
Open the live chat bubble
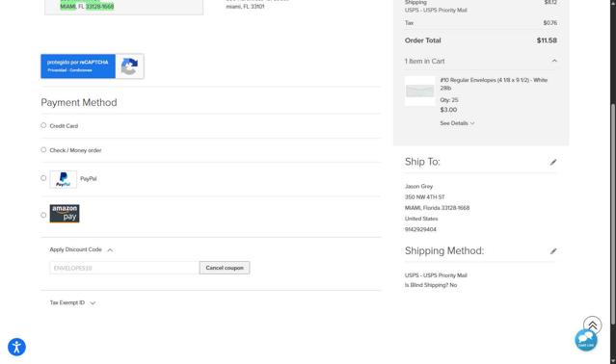coord(586,341)
